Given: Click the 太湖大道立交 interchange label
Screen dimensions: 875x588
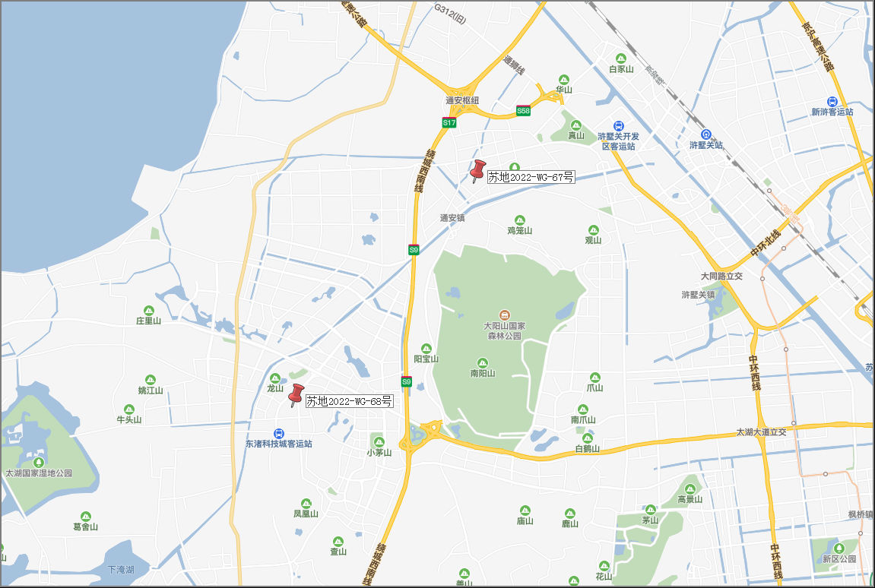Looking at the screenshot, I should [x=761, y=432].
